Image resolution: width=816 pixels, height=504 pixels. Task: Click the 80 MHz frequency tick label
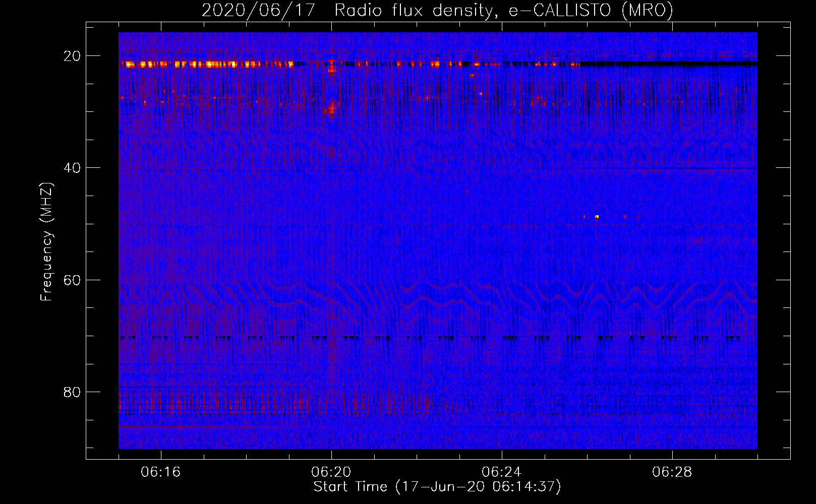pyautogui.click(x=72, y=392)
